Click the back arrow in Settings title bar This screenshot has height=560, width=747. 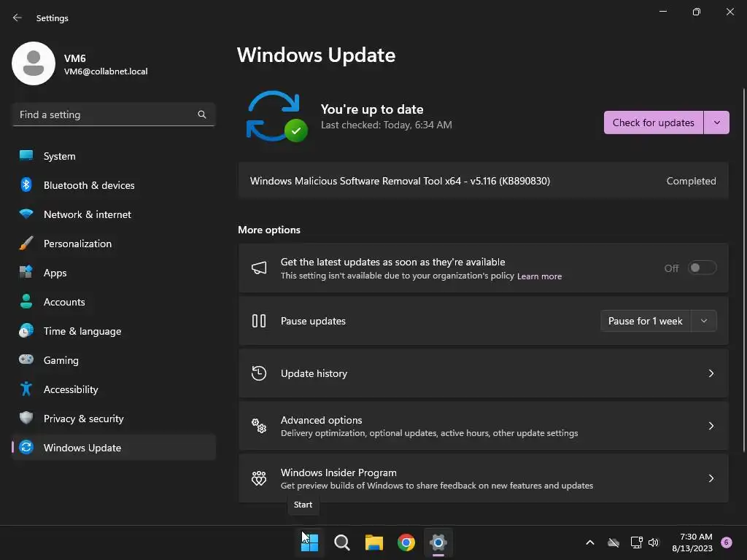pyautogui.click(x=18, y=17)
